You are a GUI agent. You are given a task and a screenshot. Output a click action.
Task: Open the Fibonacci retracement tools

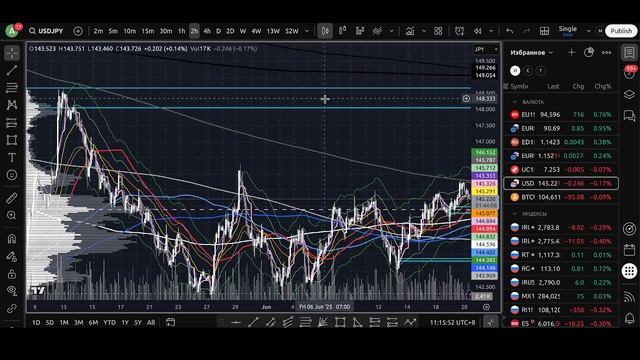(12, 87)
